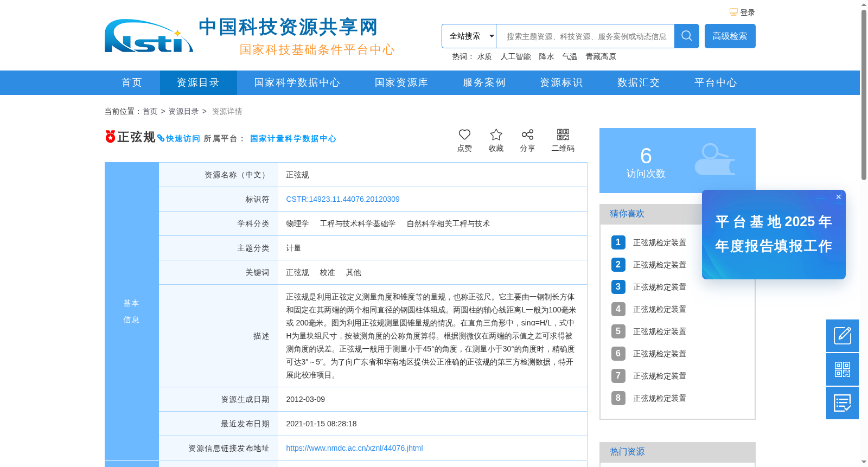
Task: Open recommended item number 4 正弦规检定装置
Action: pyautogui.click(x=660, y=309)
